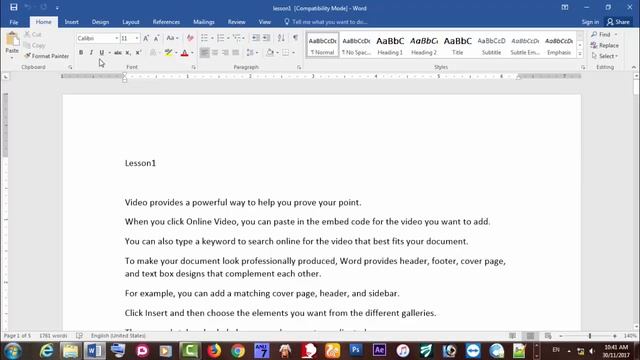Toggle Bold formatting
The width and height of the screenshot is (640, 360).
point(81,53)
